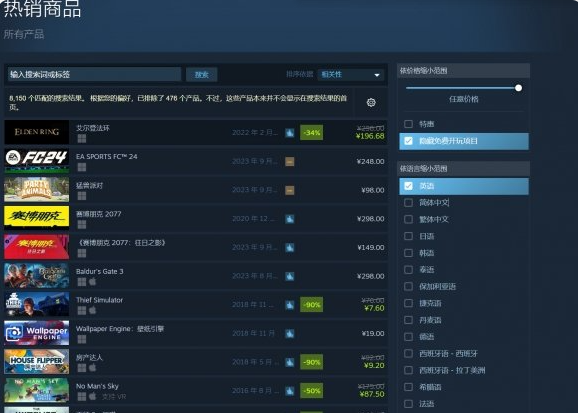Screen dimensions: 578x413
Task: Click the -50% badge on No Man's Sky
Action: coord(311,391)
